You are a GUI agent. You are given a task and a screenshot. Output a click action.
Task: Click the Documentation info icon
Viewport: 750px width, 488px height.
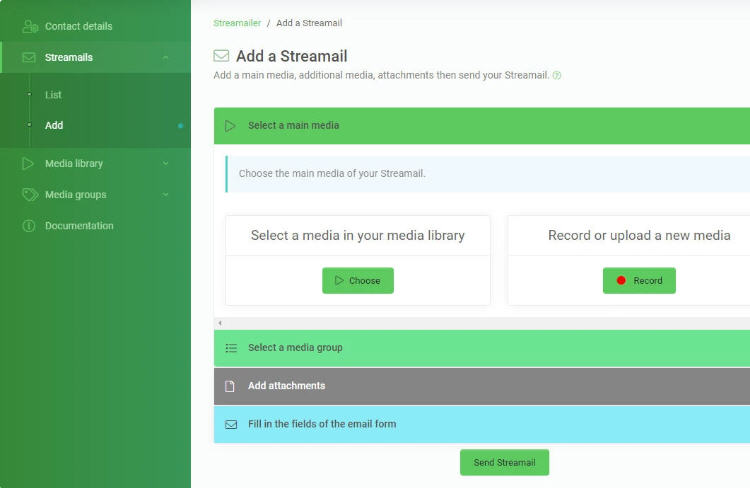click(x=29, y=226)
